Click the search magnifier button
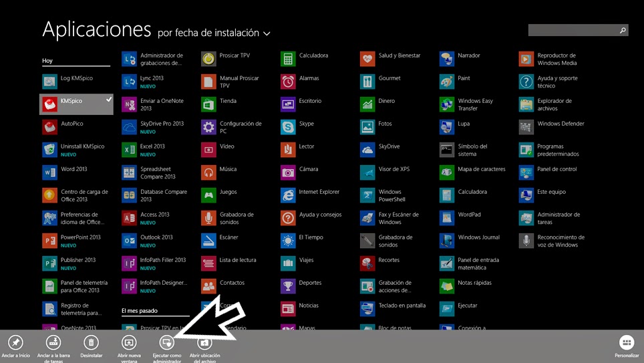644x363 pixels. 623,30
